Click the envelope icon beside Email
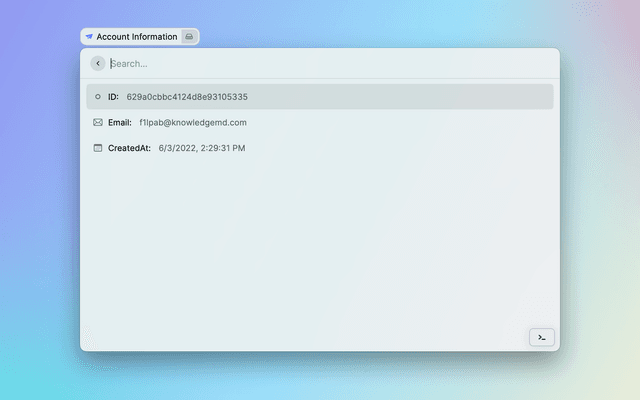Viewport: 640px width, 400px height. (x=97, y=122)
